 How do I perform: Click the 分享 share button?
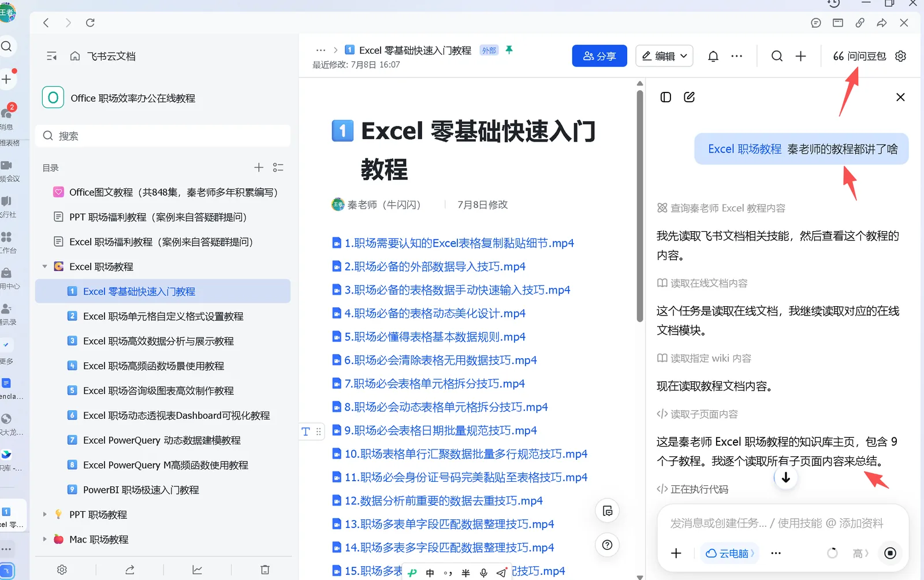(x=599, y=56)
